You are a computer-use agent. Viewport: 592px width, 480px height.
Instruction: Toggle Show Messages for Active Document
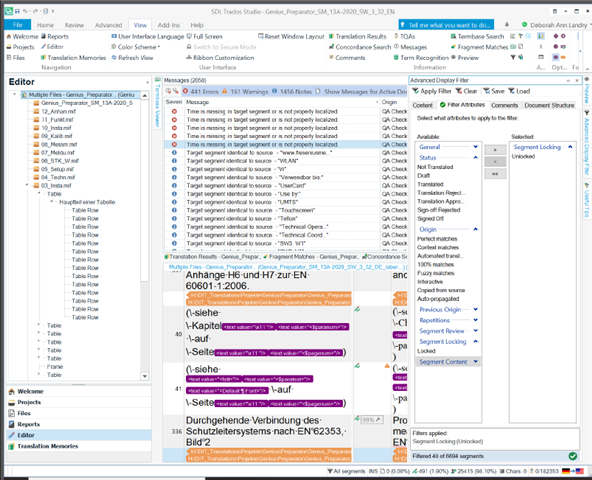(361, 91)
